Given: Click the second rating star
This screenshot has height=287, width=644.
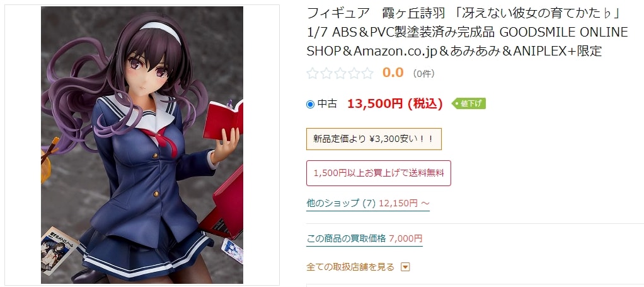Looking at the screenshot, I should pyautogui.click(x=326, y=74).
